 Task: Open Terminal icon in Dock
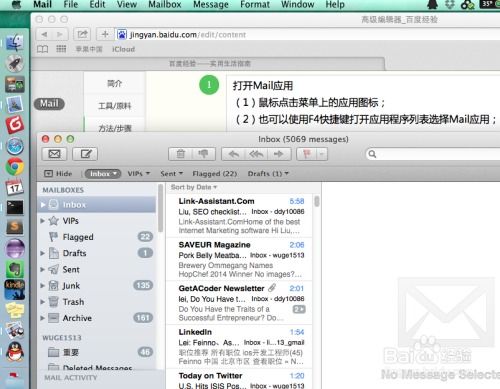(x=15, y=207)
